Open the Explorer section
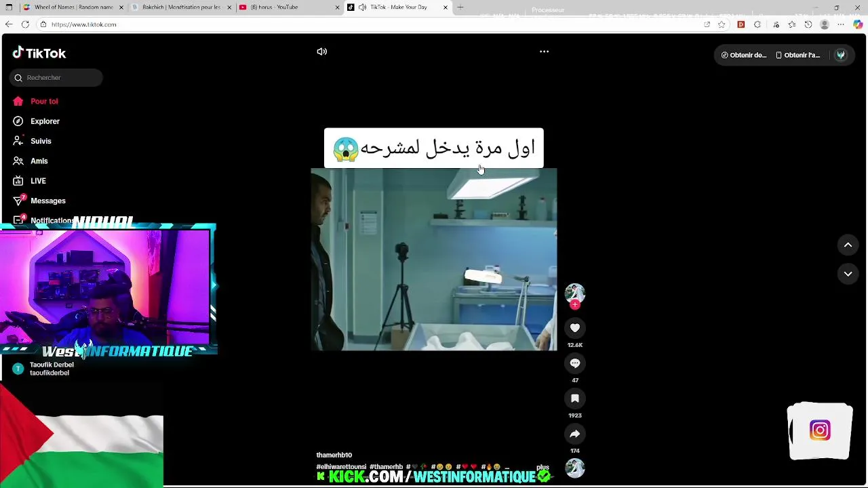 (45, 121)
